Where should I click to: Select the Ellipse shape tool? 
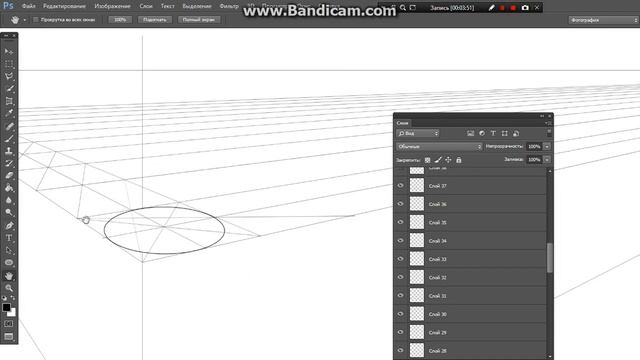(9, 262)
